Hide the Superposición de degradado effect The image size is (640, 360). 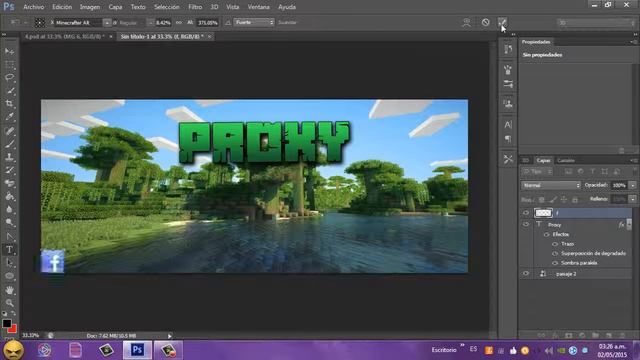[x=555, y=253]
